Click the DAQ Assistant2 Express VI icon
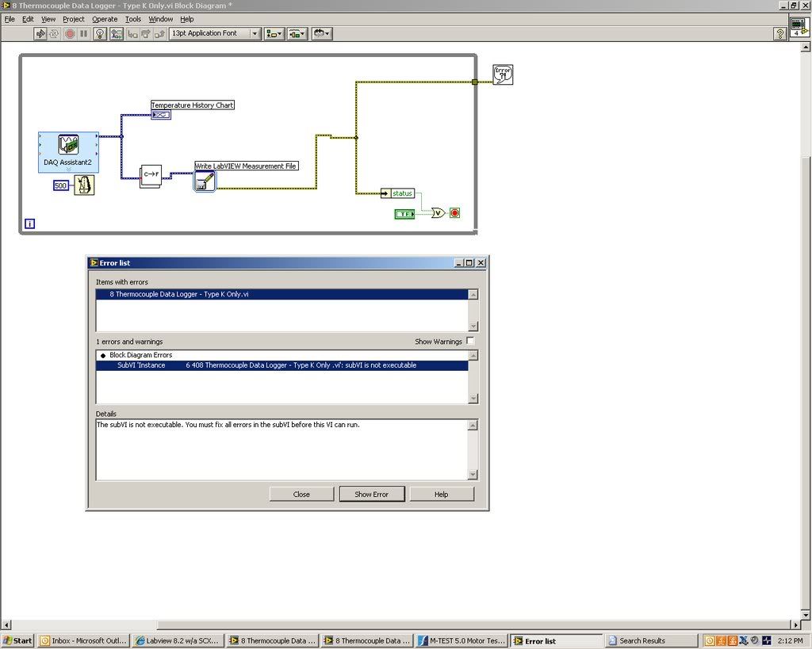 tap(68, 145)
